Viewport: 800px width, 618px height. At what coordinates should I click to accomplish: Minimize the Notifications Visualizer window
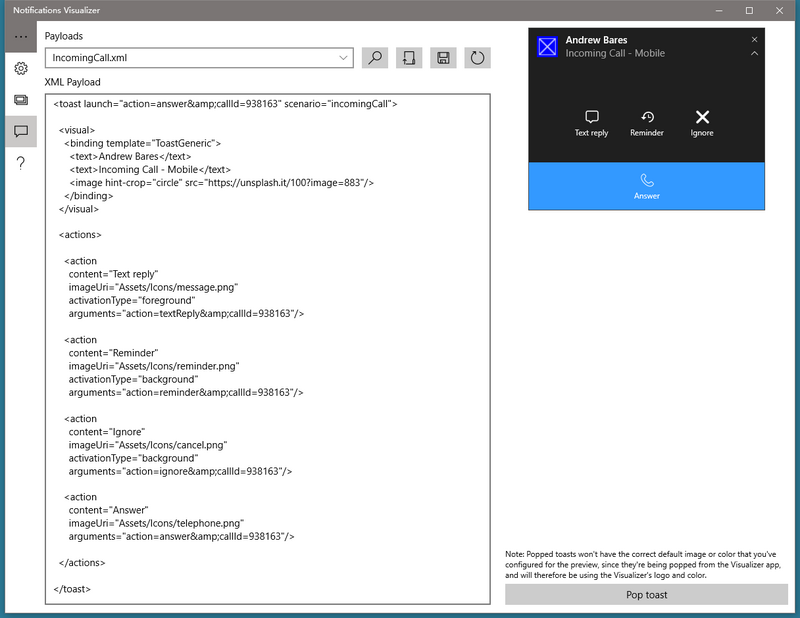[x=719, y=10]
